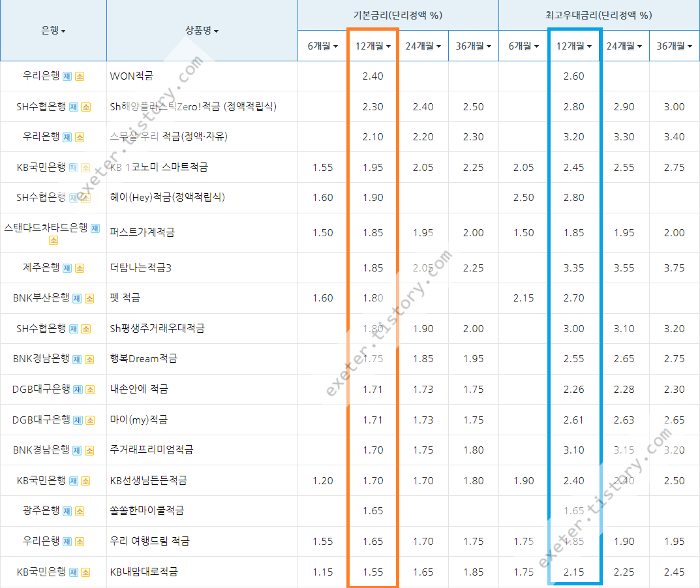Sort by 최고우대금리 12개월 column header

click(573, 46)
